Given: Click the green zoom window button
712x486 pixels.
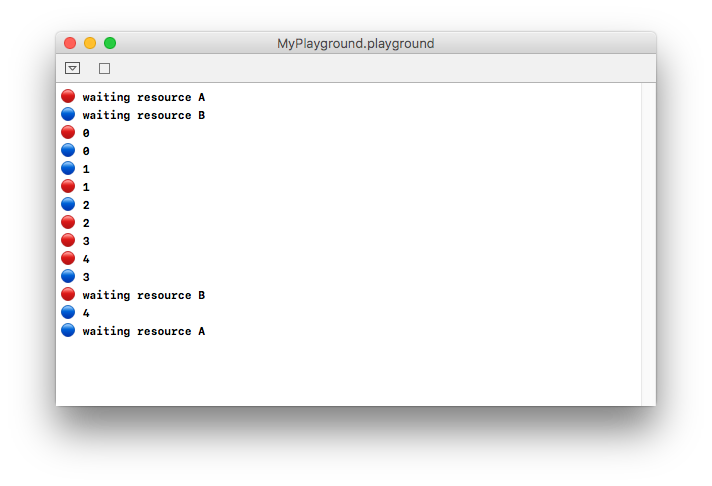Looking at the screenshot, I should coord(110,43).
